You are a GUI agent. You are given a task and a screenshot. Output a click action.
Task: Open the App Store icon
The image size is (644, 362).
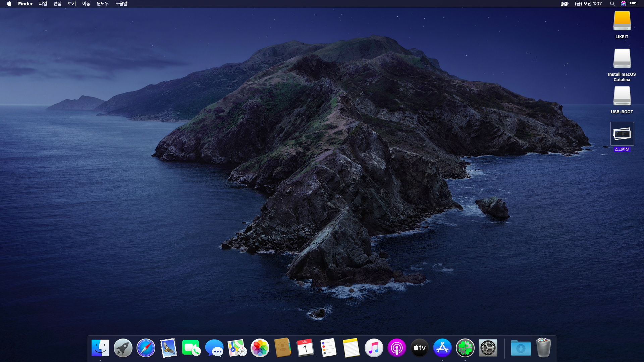click(442, 348)
